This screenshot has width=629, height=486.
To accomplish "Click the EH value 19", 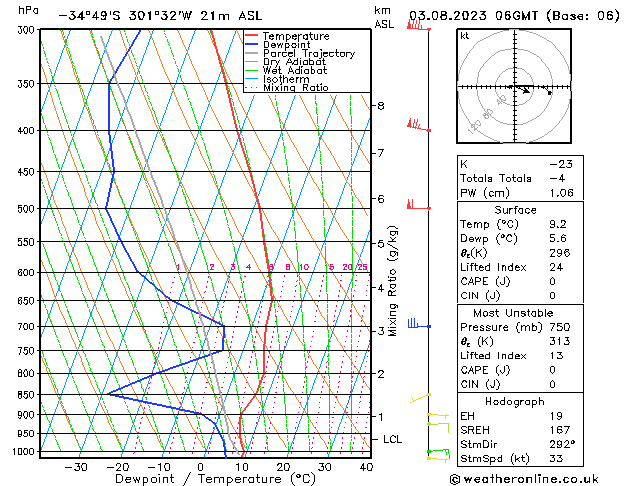I will 556,416.
